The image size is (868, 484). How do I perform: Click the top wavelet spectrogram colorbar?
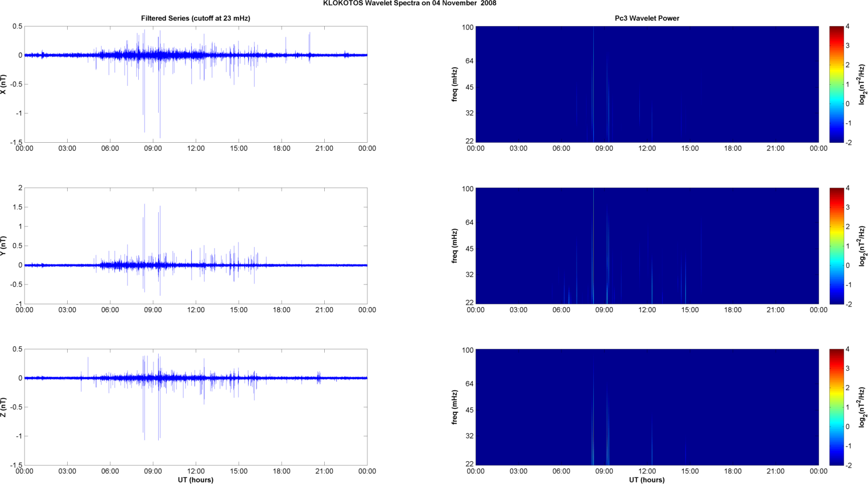tap(836, 84)
